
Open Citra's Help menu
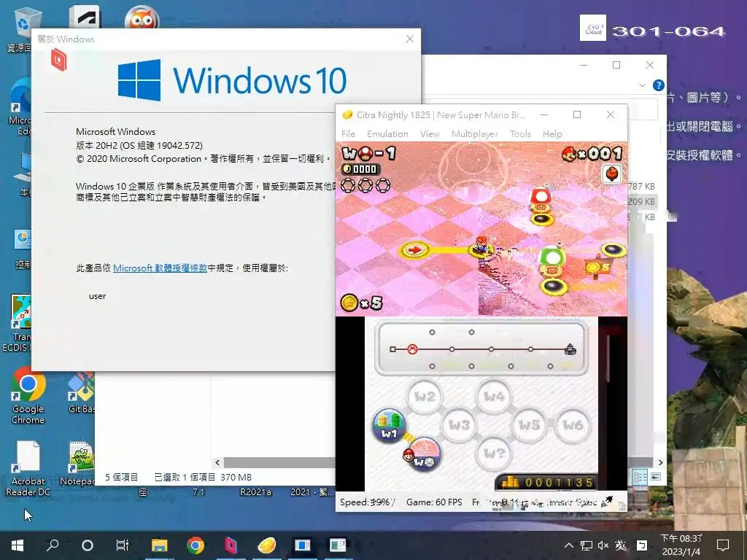[x=552, y=134]
